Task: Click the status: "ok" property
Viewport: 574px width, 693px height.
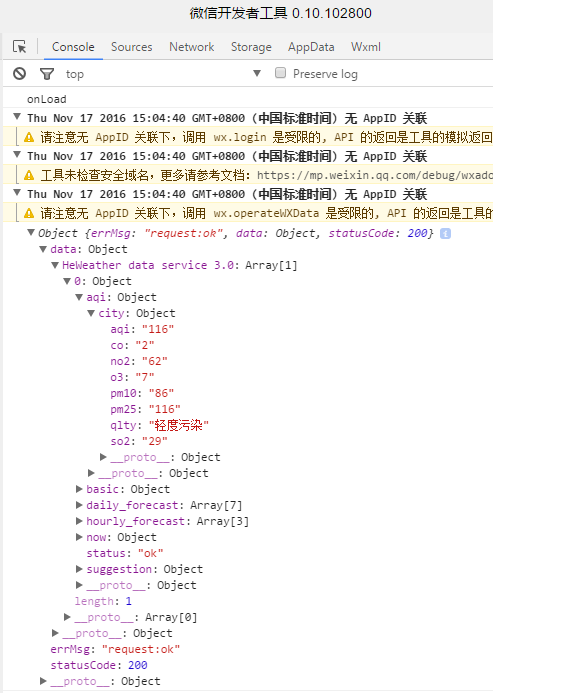Action: 125,553
